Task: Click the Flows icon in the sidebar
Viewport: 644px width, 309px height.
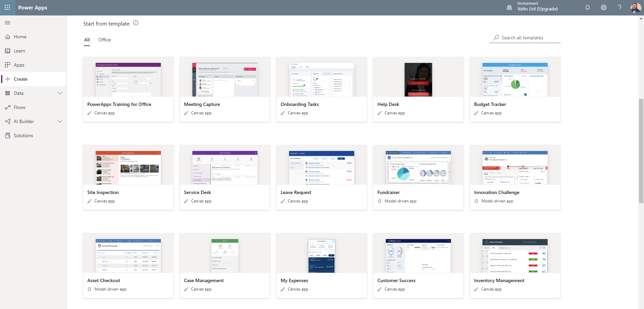Action: pyautogui.click(x=8, y=107)
